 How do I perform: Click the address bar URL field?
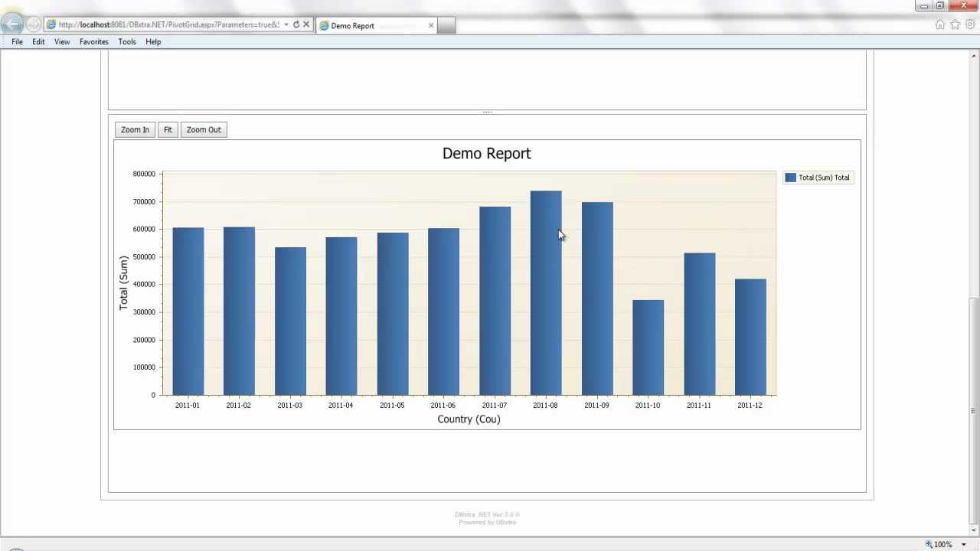click(168, 24)
